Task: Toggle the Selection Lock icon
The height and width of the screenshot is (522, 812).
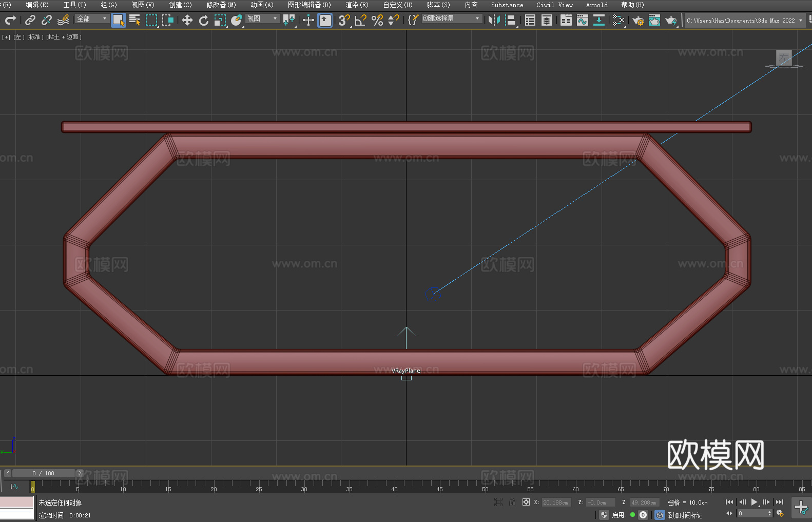Action: click(x=512, y=502)
